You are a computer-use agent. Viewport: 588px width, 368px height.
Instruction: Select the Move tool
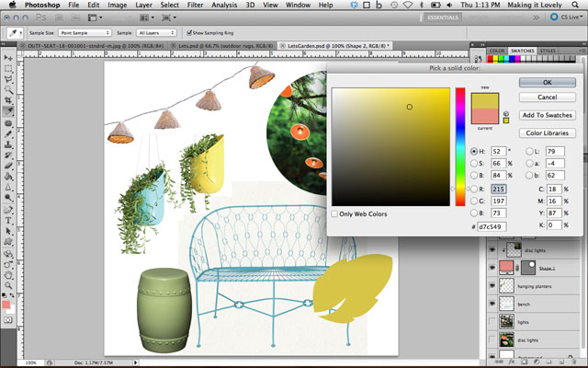point(8,57)
